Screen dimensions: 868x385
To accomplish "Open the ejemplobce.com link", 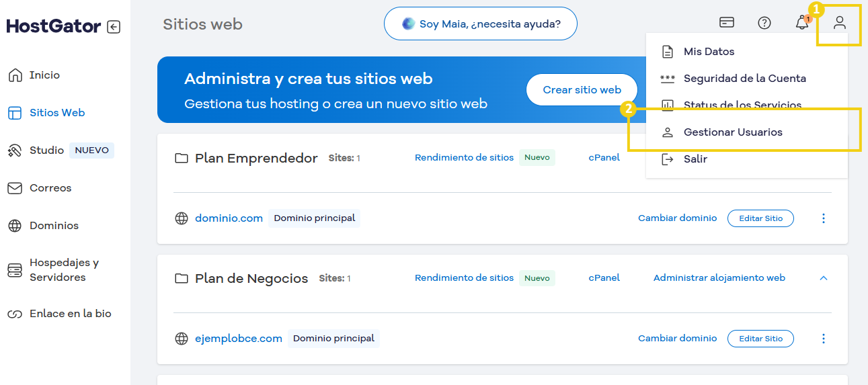I will point(239,339).
